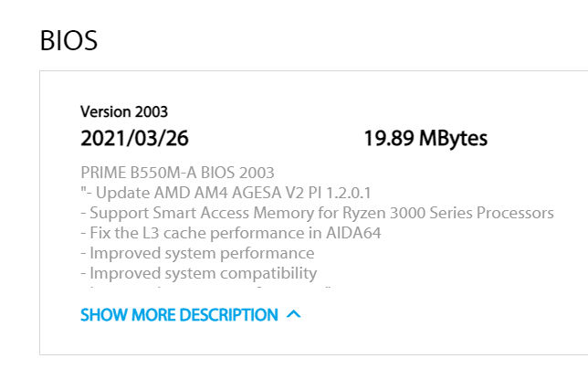
Task: Click the 19.89 MBytes file size
Action: point(425,139)
